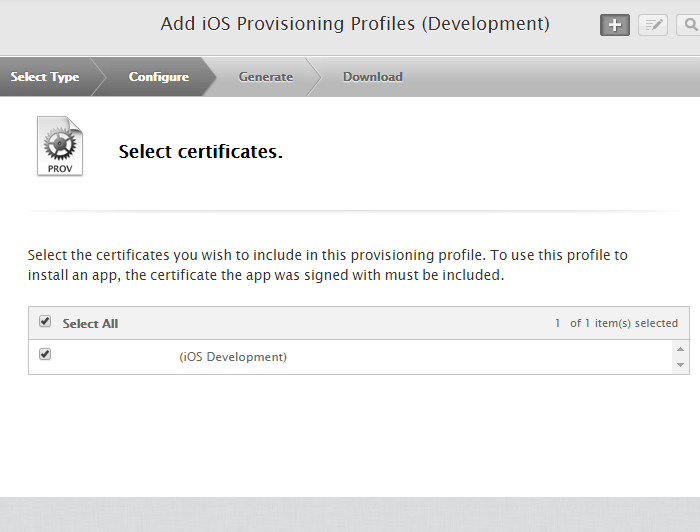This screenshot has width=700, height=532.
Task: Open the Download step
Action: (x=372, y=77)
